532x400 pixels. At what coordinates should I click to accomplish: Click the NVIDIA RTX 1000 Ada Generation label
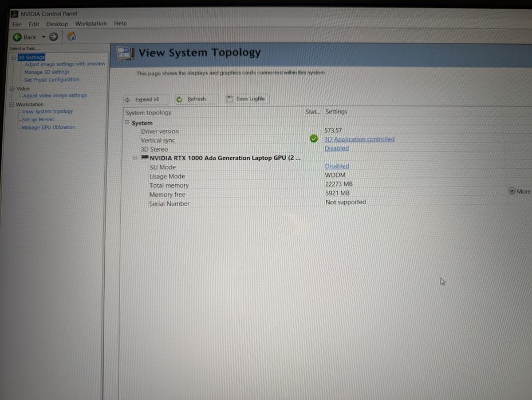[x=225, y=158]
